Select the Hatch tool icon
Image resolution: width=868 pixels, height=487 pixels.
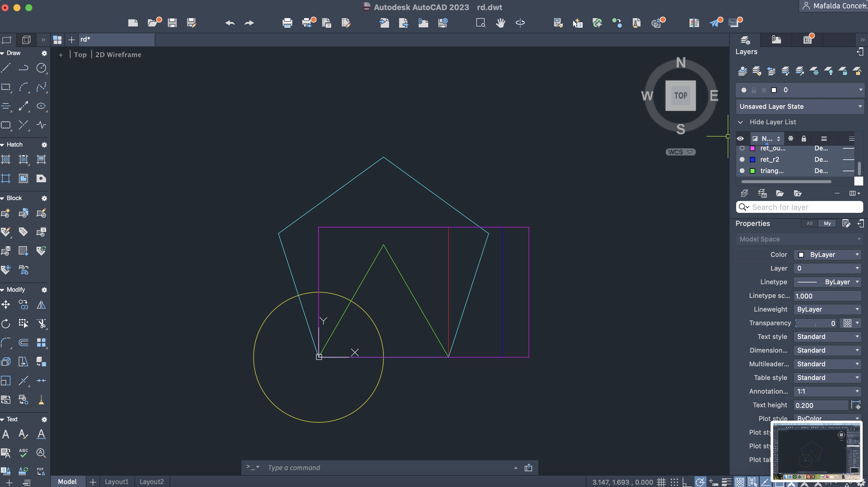click(6, 160)
